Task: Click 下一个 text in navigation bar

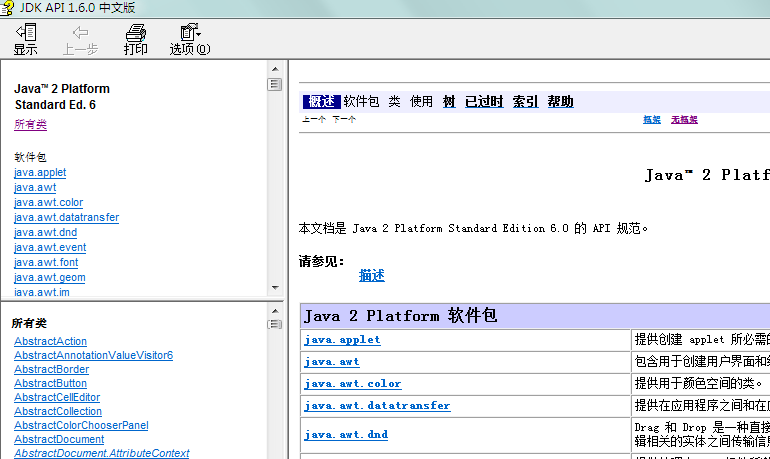Action: pyautogui.click(x=344, y=119)
